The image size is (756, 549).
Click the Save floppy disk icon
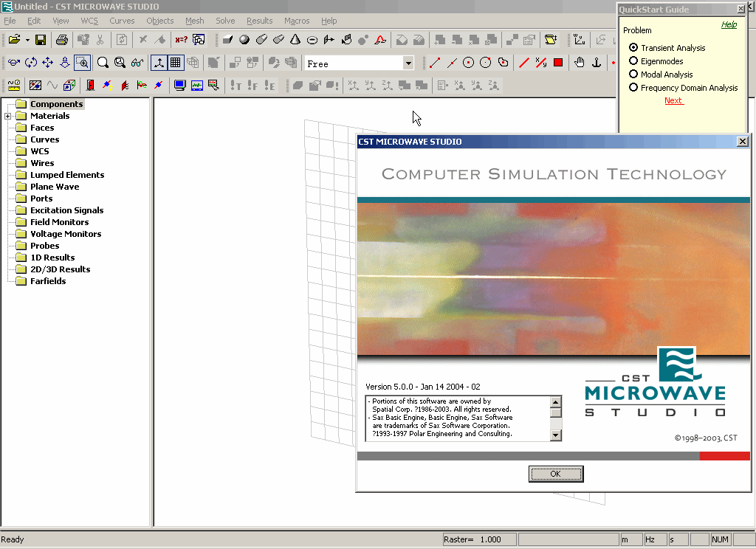(x=41, y=40)
